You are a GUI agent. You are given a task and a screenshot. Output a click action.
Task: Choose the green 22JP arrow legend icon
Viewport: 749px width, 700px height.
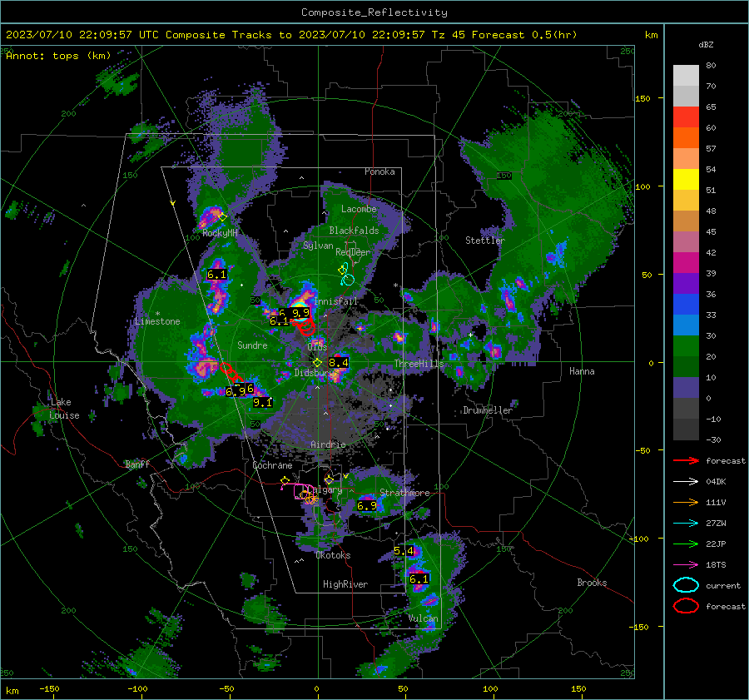point(686,544)
